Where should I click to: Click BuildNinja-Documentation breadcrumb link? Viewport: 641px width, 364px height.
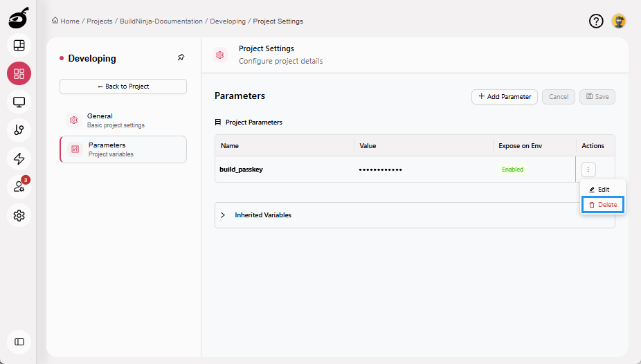(161, 21)
